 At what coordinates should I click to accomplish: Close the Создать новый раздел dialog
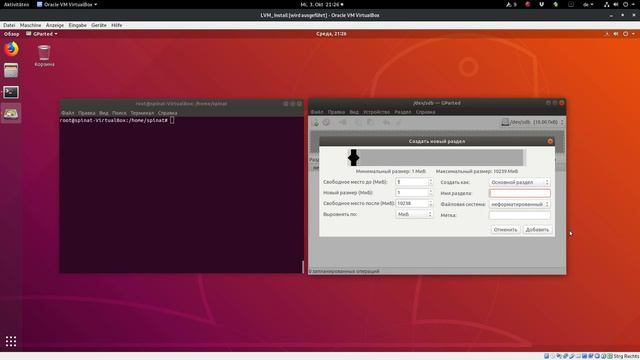point(550,141)
